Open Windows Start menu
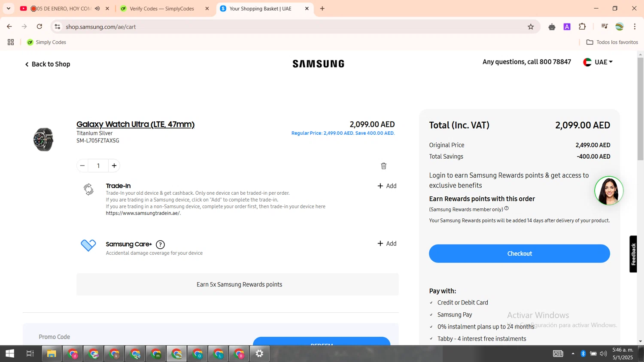644x362 pixels. tap(10, 354)
